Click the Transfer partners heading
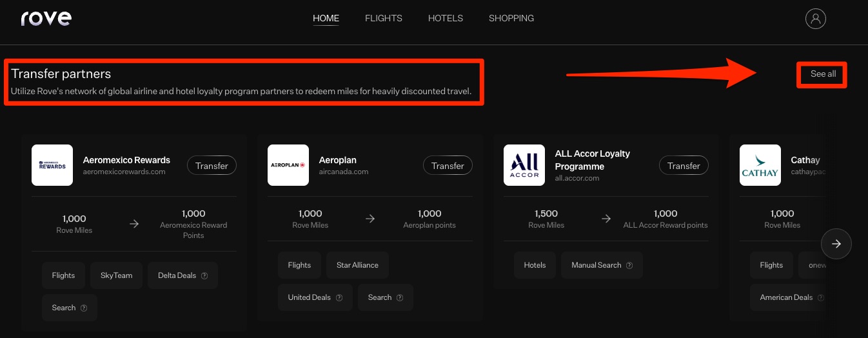Image resolution: width=868 pixels, height=338 pixels. (x=61, y=74)
